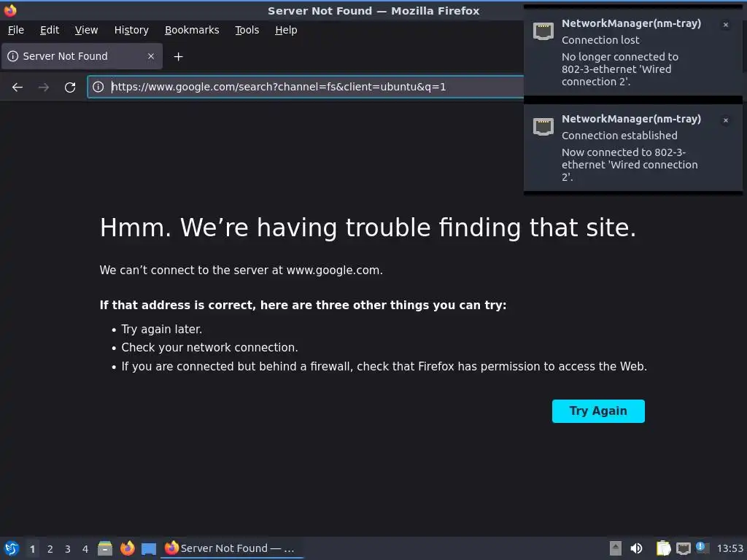Screen dimensions: 747x560
Task: Reload the current page
Action: (70, 87)
